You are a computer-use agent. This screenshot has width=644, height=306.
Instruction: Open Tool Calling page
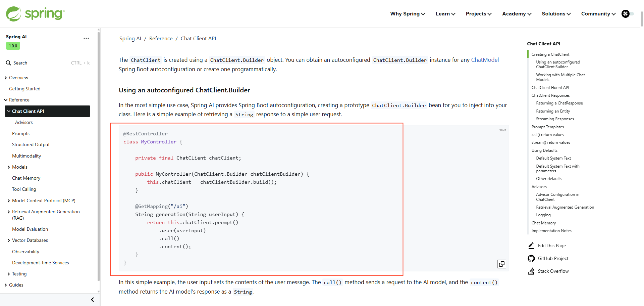point(24,189)
